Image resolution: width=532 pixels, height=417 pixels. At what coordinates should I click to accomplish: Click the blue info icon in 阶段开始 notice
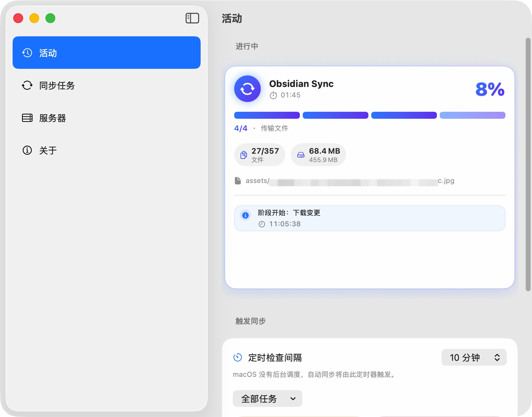tap(245, 215)
